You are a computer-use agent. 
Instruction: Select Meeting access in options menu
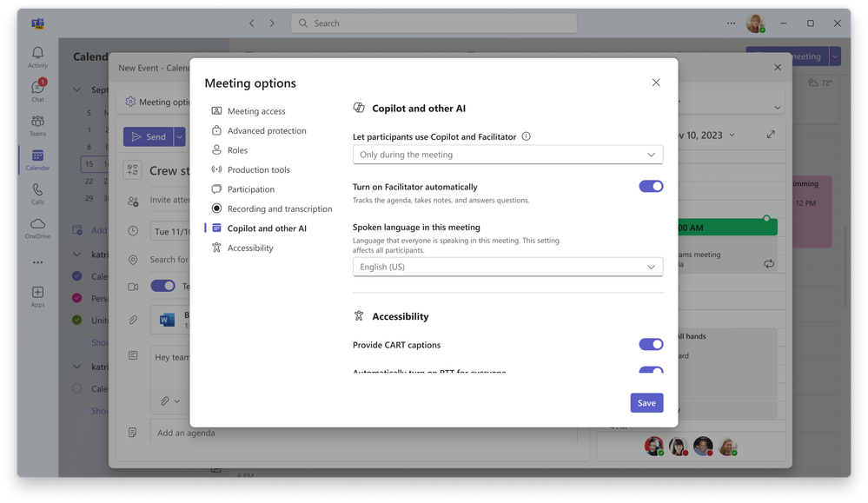(256, 110)
